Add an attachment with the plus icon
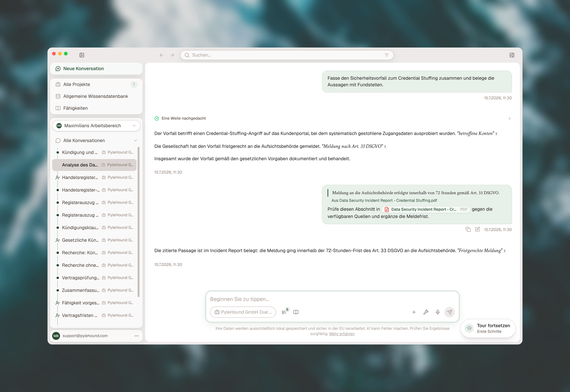 (x=414, y=312)
